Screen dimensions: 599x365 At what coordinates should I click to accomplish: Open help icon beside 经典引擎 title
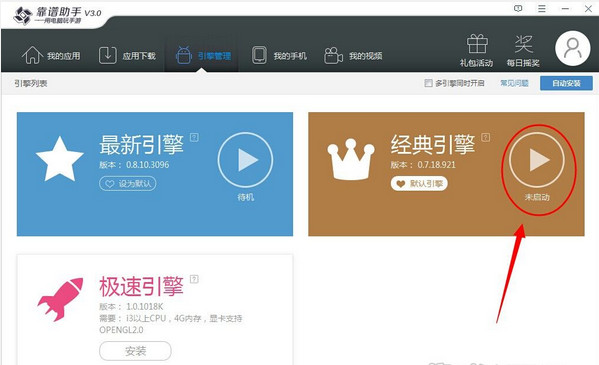coord(486,137)
